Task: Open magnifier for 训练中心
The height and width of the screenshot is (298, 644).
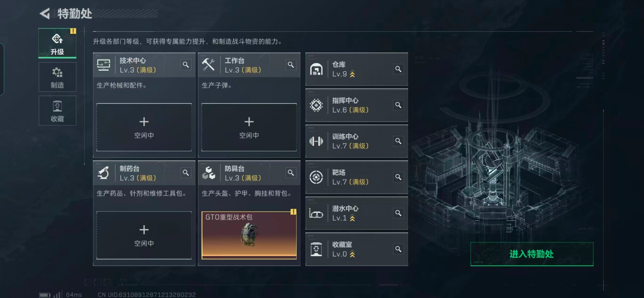Action: 398,141
